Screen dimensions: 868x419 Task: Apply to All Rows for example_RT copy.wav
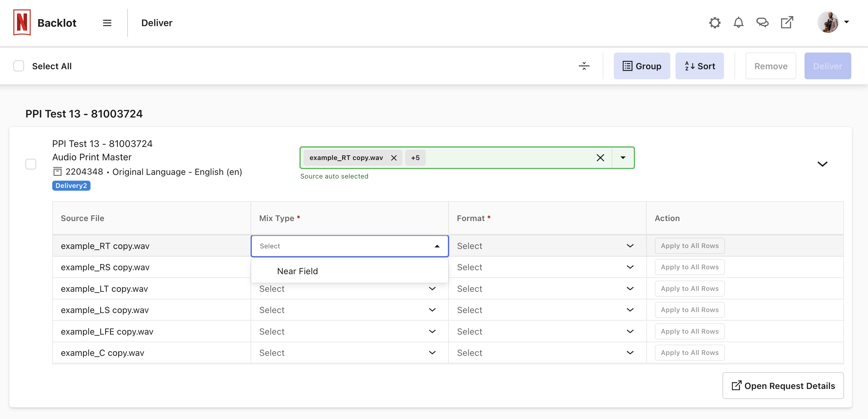689,246
